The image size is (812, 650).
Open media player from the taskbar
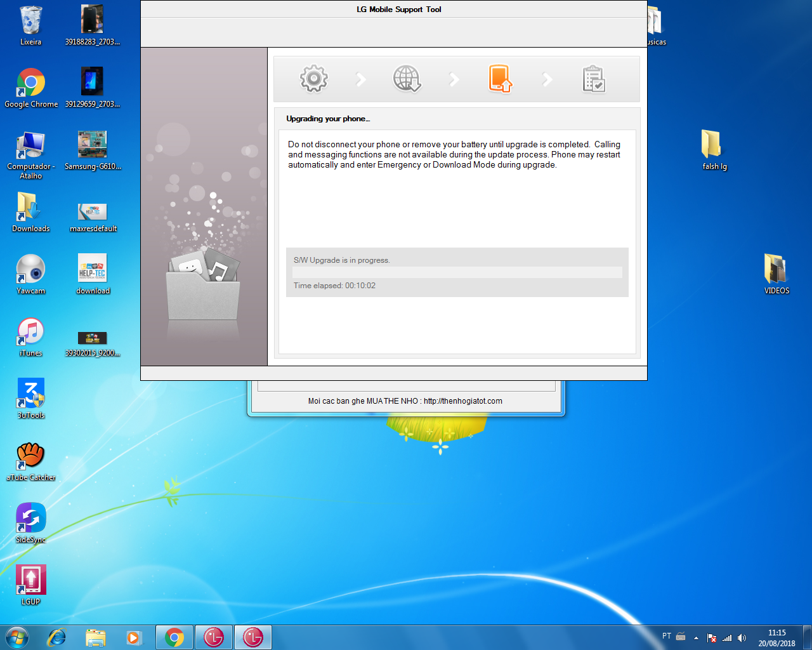pos(134,637)
